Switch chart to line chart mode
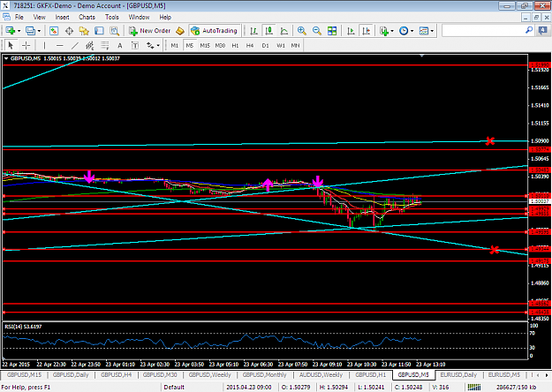Image resolution: width=552 pixels, height=392 pixels. coord(284,31)
